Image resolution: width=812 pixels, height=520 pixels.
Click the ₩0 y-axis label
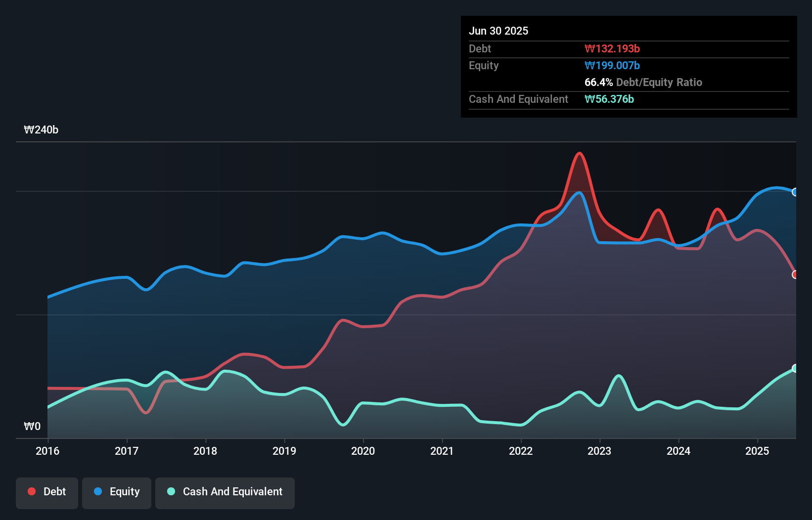[32, 426]
